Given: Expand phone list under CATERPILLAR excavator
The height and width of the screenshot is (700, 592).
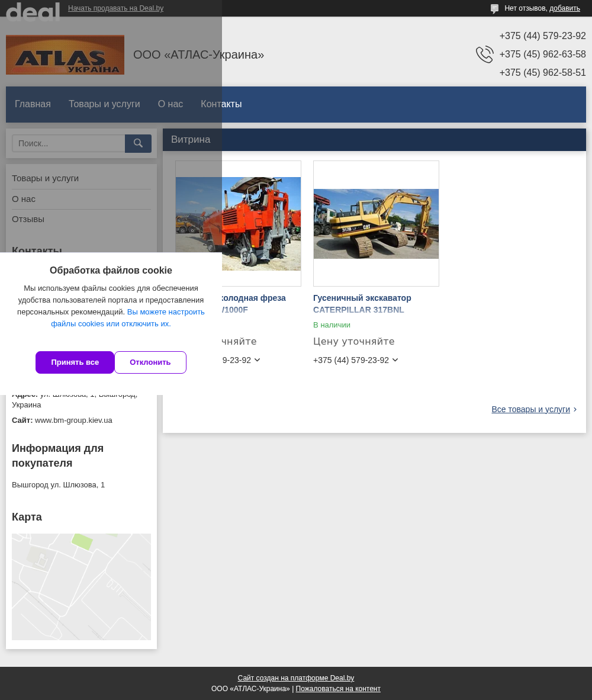Looking at the screenshot, I should coord(395,360).
